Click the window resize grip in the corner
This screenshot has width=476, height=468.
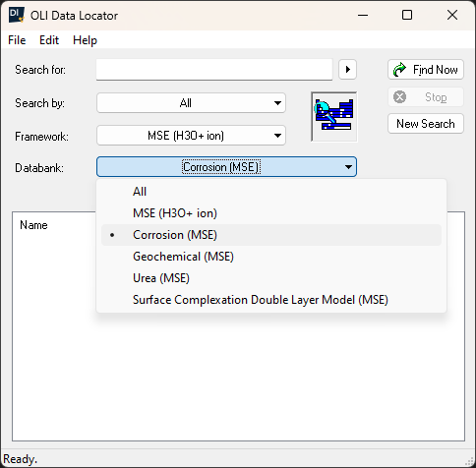pos(469,461)
